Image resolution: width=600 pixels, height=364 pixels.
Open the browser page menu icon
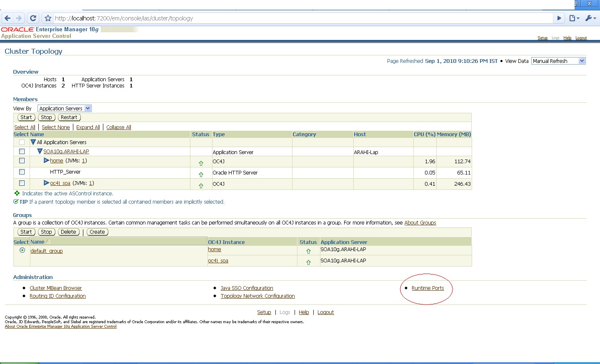click(575, 18)
